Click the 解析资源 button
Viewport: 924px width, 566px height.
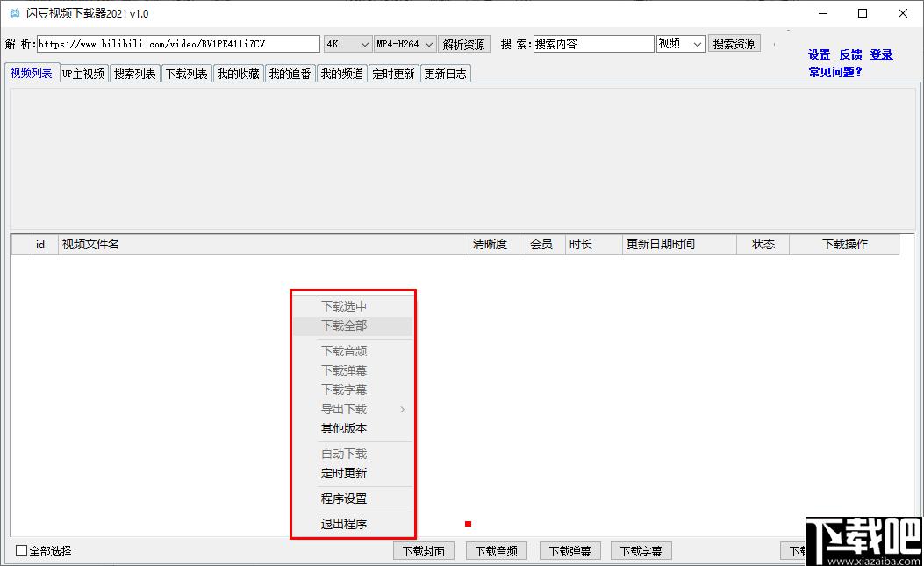(x=464, y=44)
